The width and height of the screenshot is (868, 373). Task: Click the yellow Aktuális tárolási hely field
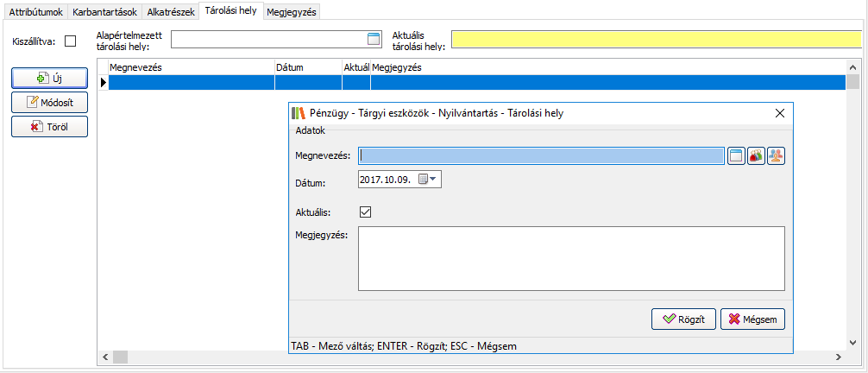click(x=656, y=40)
